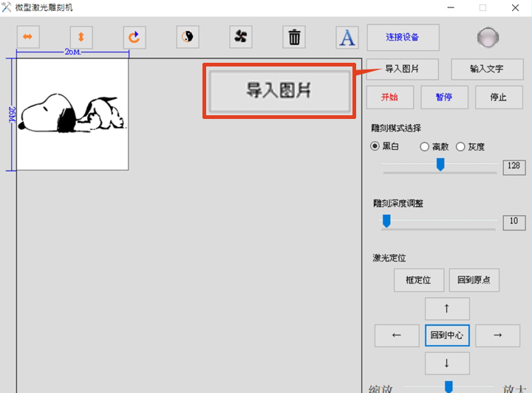532x393 pixels.
Task: Select the 离散 engraving mode
Action: (424, 146)
